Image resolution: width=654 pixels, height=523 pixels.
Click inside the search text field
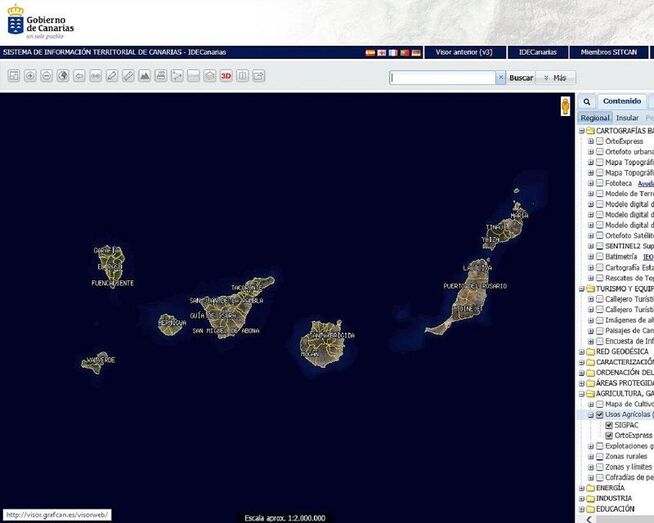click(x=443, y=77)
